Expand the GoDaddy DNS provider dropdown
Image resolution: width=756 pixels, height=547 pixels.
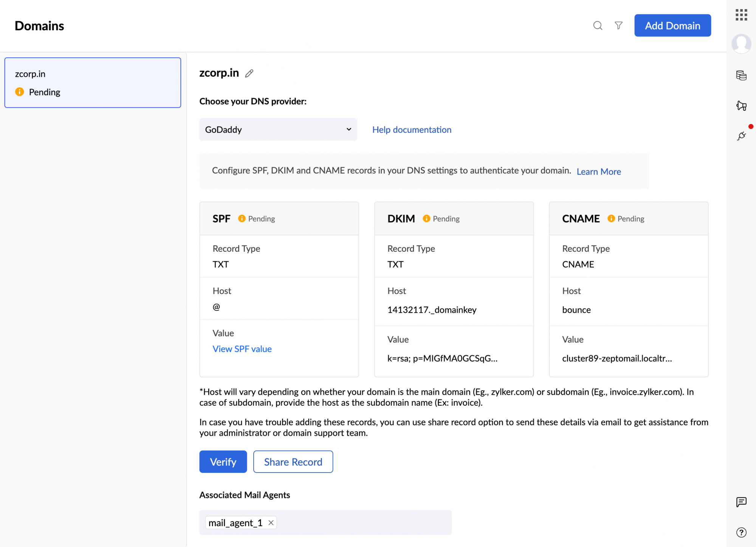tap(278, 130)
